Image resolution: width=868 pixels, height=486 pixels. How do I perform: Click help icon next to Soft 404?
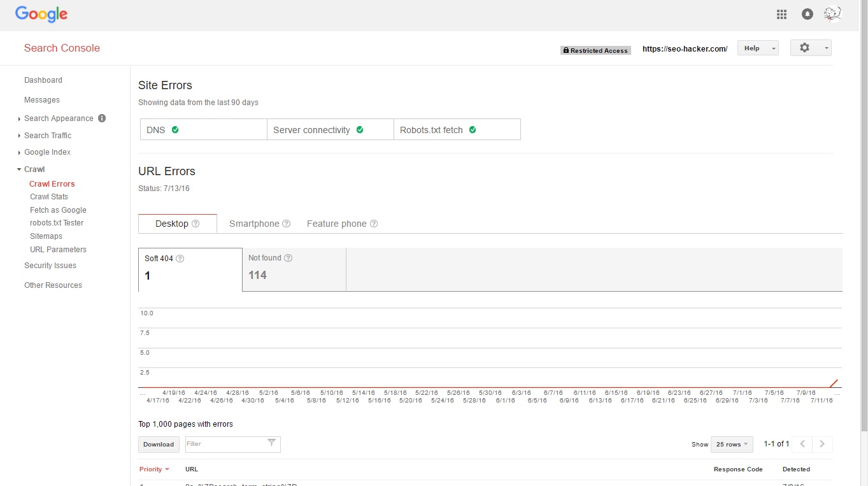click(180, 259)
